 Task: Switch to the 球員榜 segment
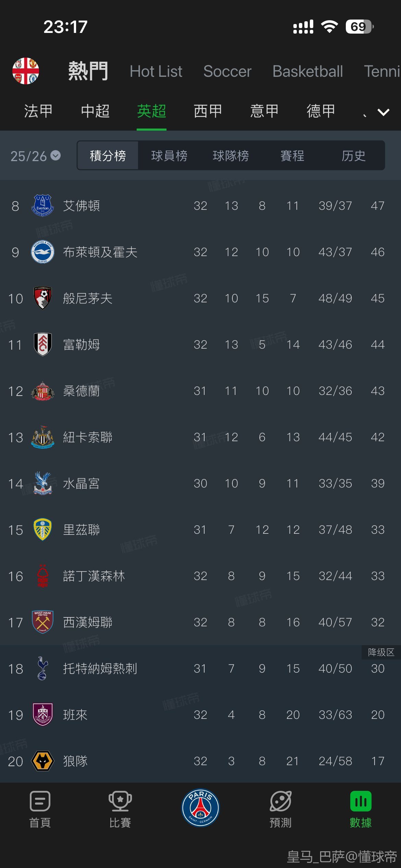point(169,156)
